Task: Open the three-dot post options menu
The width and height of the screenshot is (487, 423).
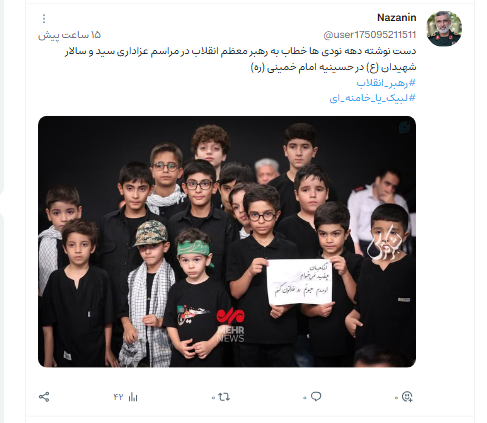Action: pos(44,19)
